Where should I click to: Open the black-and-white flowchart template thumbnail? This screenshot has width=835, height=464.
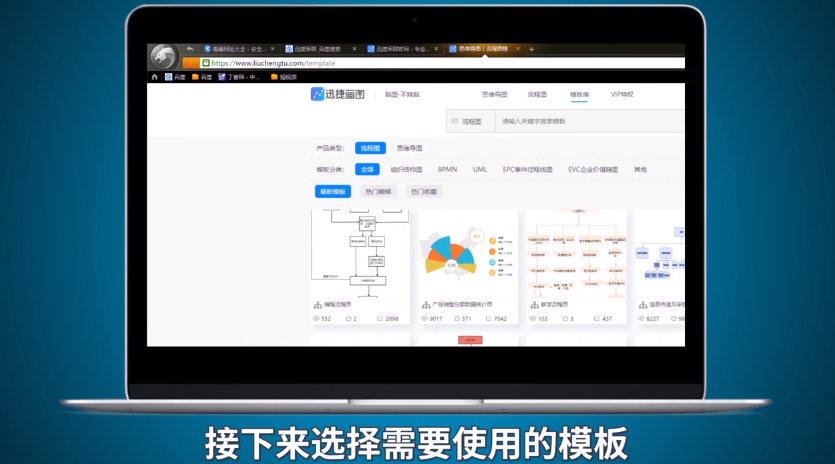360,254
